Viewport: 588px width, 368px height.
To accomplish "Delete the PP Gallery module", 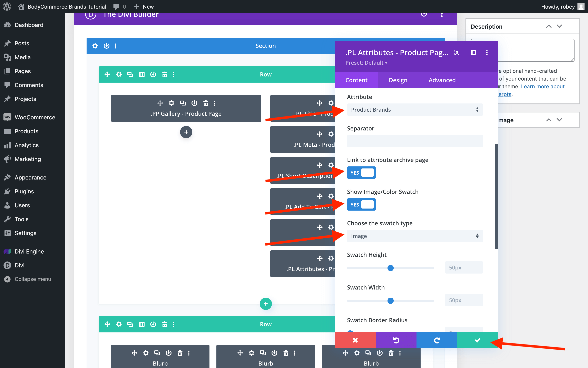I will point(206,103).
